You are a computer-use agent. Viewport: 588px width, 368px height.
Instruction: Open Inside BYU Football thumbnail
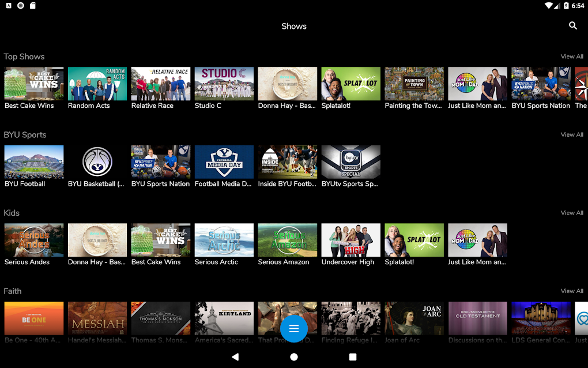tap(287, 162)
